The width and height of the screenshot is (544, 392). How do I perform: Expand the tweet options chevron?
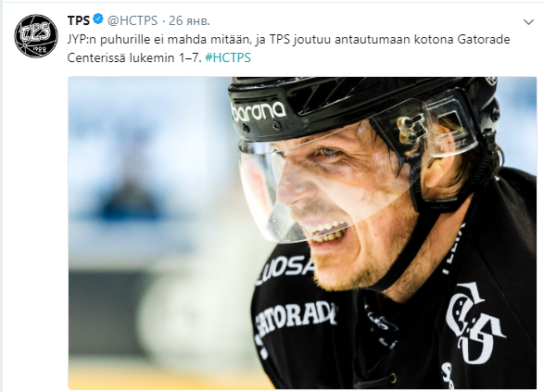[528, 22]
